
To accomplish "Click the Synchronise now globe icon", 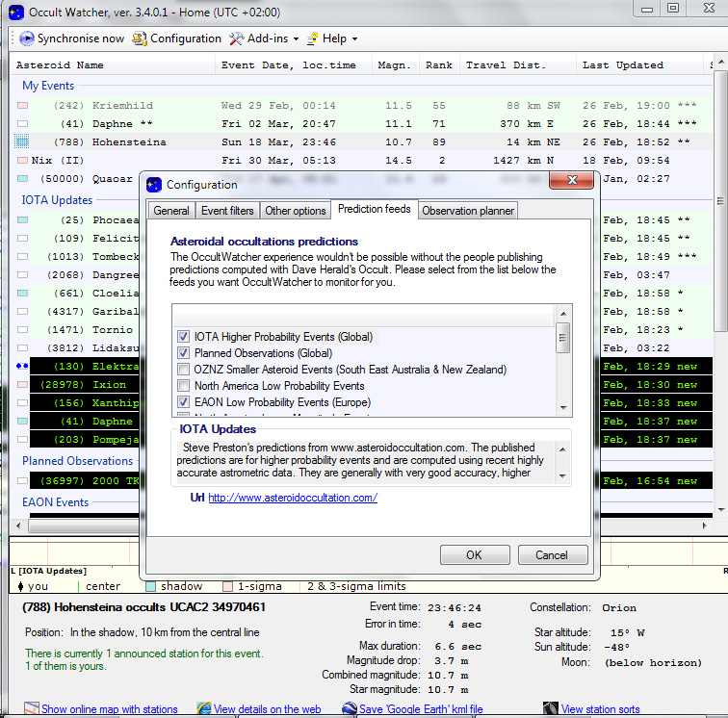I will pyautogui.click(x=26, y=38).
